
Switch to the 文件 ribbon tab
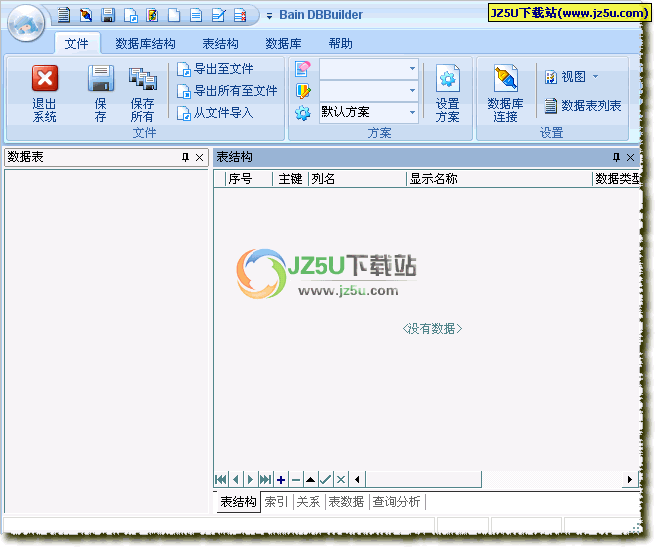76,43
